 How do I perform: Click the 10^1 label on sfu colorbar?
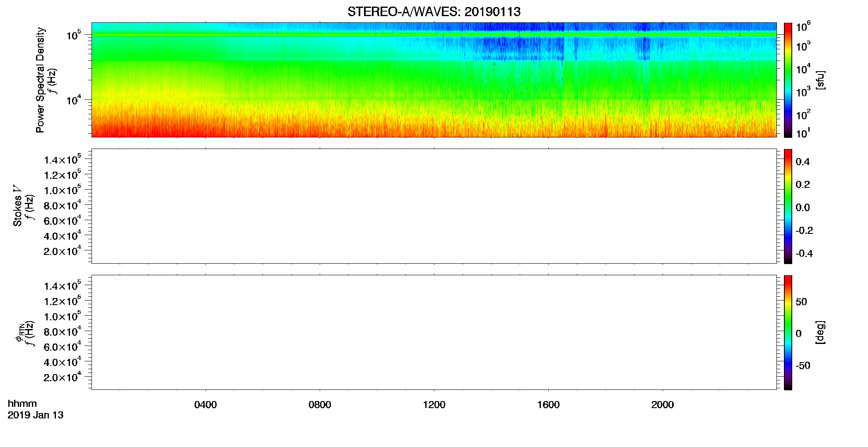point(803,133)
